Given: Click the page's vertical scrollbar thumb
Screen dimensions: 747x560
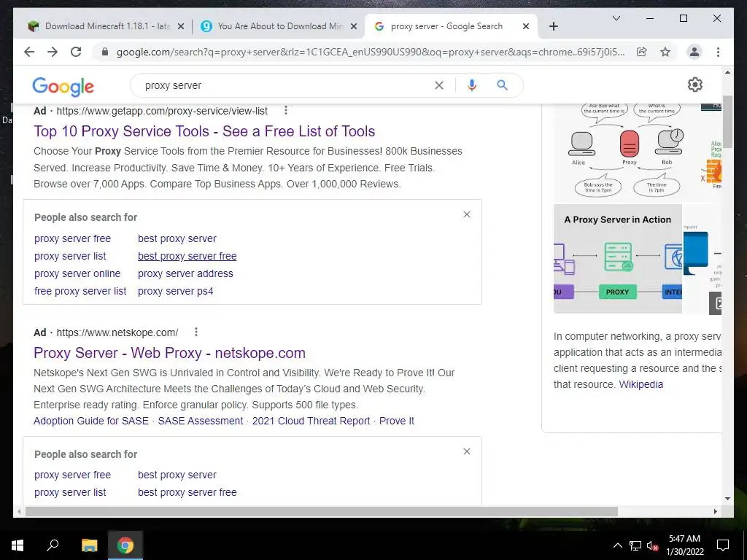Looking at the screenshot, I should coord(727,121).
